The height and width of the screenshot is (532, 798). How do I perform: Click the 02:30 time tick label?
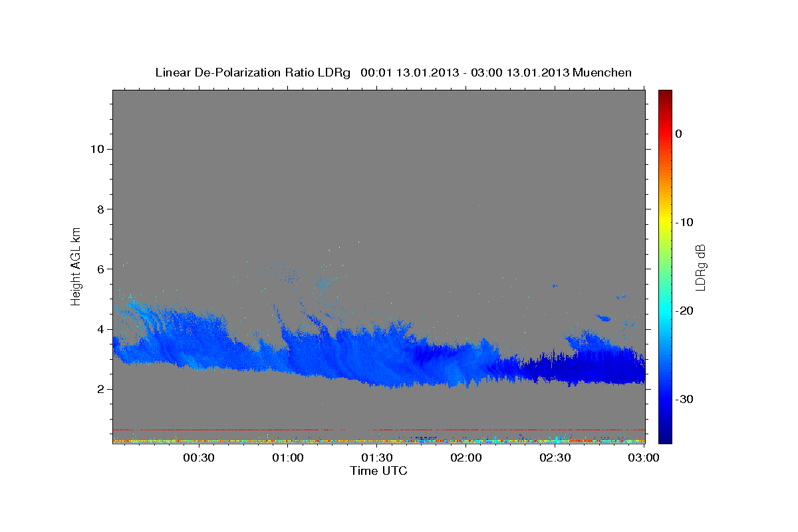555,458
